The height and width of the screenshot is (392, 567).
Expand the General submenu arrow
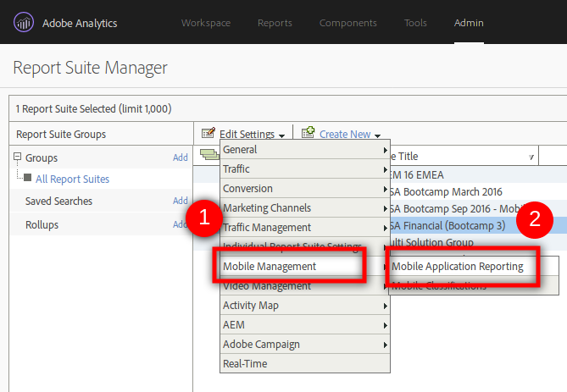click(x=386, y=150)
